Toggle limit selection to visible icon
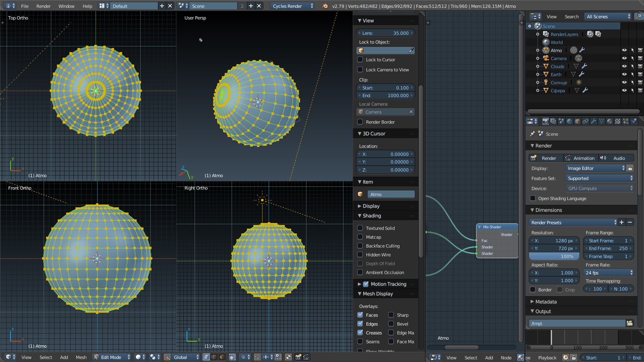 coord(232,357)
